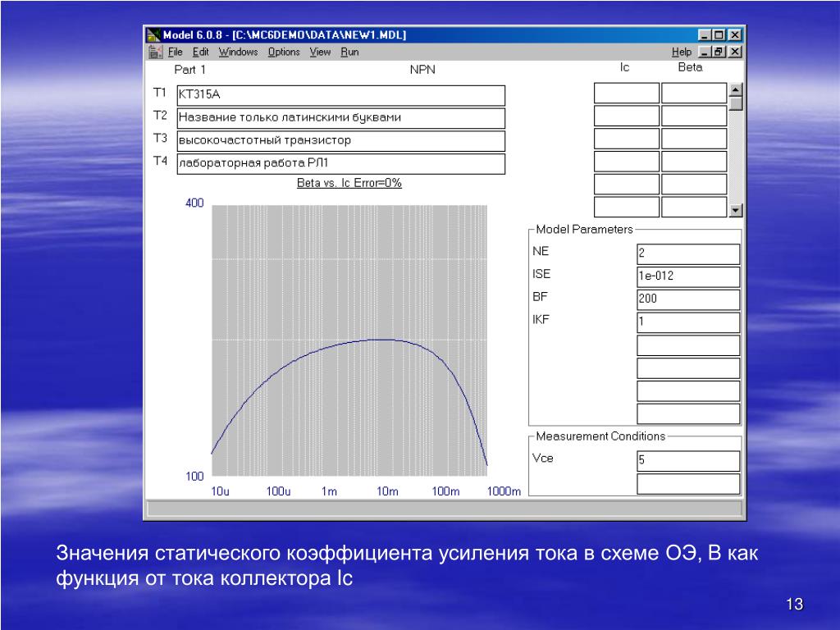This screenshot has height=630, width=840.
Task: Click the 10u x-axis label
Action: pyautogui.click(x=220, y=491)
